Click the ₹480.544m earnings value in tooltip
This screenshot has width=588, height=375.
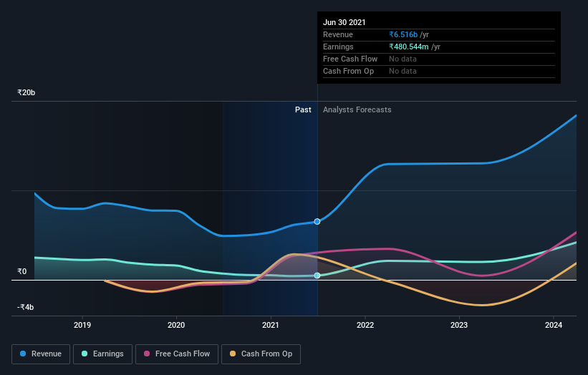409,47
